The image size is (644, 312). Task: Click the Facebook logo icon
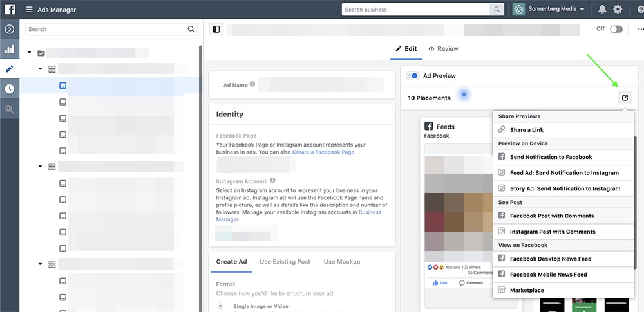point(10,9)
